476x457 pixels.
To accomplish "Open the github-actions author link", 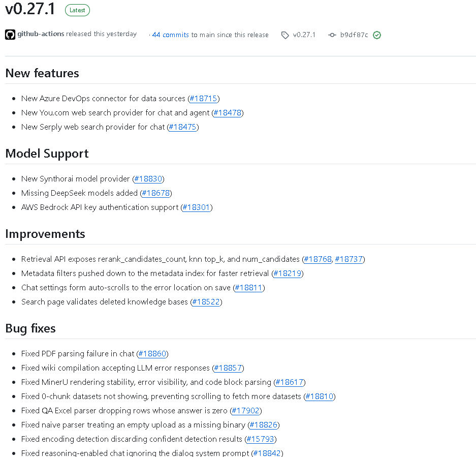I will (41, 34).
